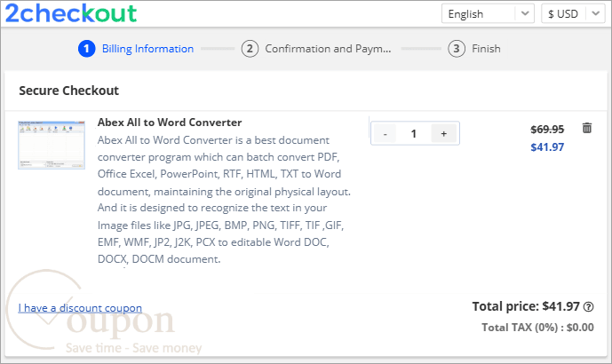This screenshot has height=364, width=612.
Task: Open the $ USD currency dropdown
Action: pos(573,13)
